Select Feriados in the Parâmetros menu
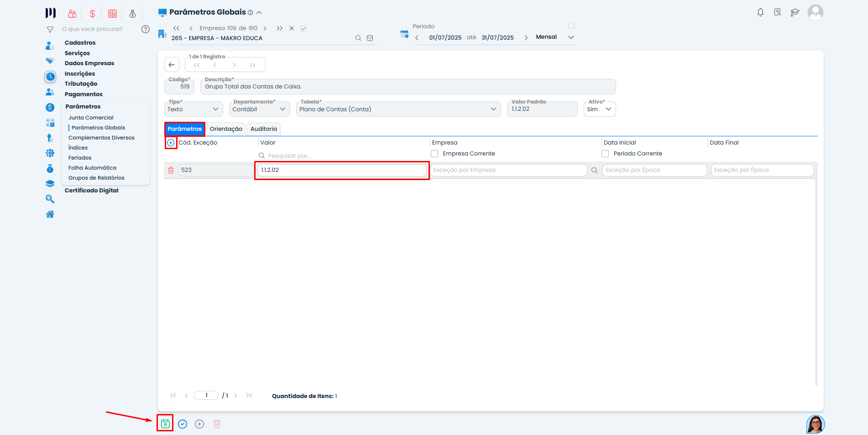This screenshot has height=435, width=868. pyautogui.click(x=80, y=157)
